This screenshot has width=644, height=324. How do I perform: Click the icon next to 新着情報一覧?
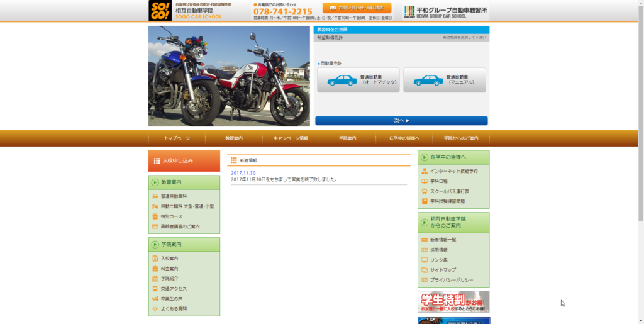[x=425, y=240]
